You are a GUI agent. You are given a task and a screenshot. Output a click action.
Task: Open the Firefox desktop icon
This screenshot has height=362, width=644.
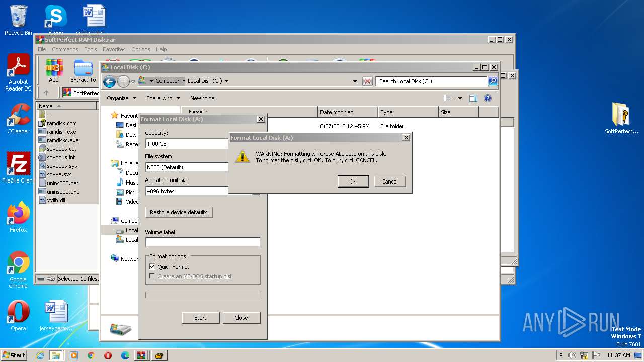[x=18, y=217]
